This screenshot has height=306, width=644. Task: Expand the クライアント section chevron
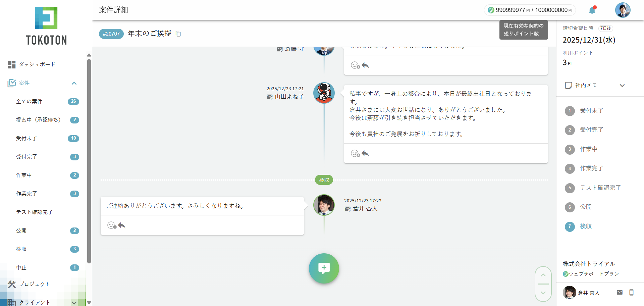coord(74,302)
